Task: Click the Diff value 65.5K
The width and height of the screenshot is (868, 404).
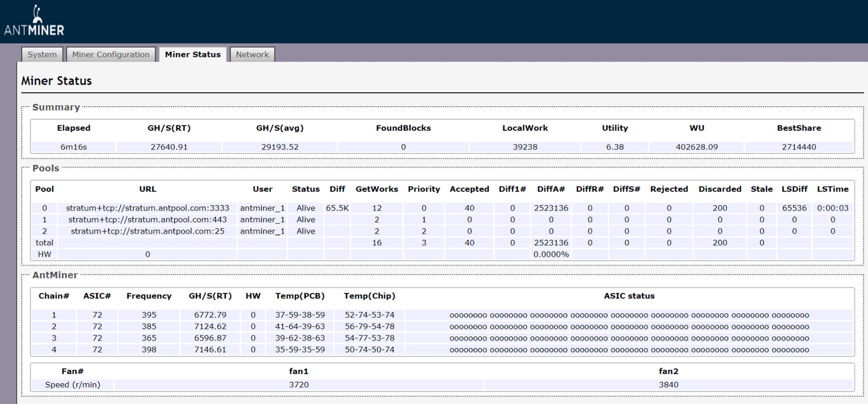Action: [x=337, y=208]
